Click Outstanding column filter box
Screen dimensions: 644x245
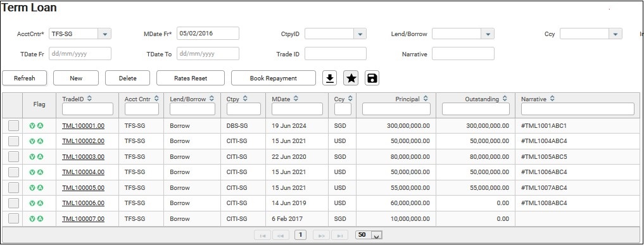[x=476, y=109]
